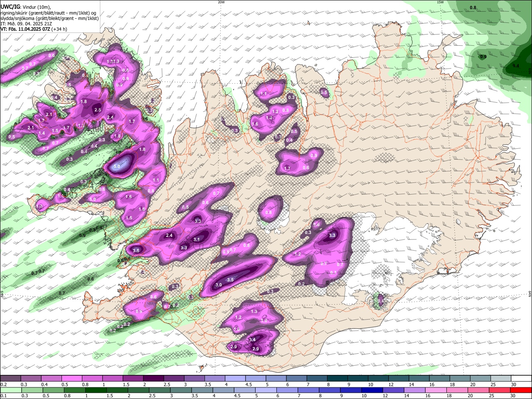Click the 15W longitude label
532x399 pixels.
click(x=440, y=2)
